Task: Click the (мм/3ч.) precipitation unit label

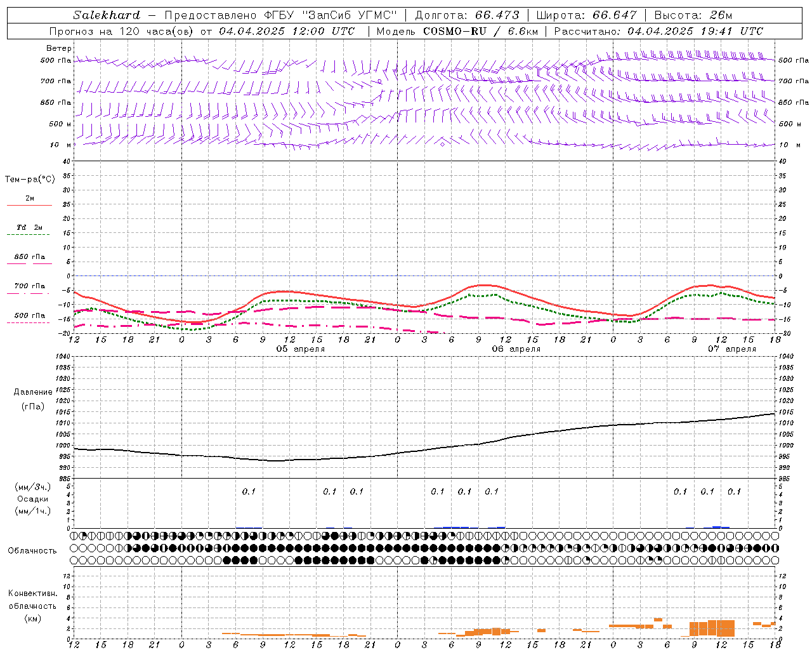Action: click(32, 487)
